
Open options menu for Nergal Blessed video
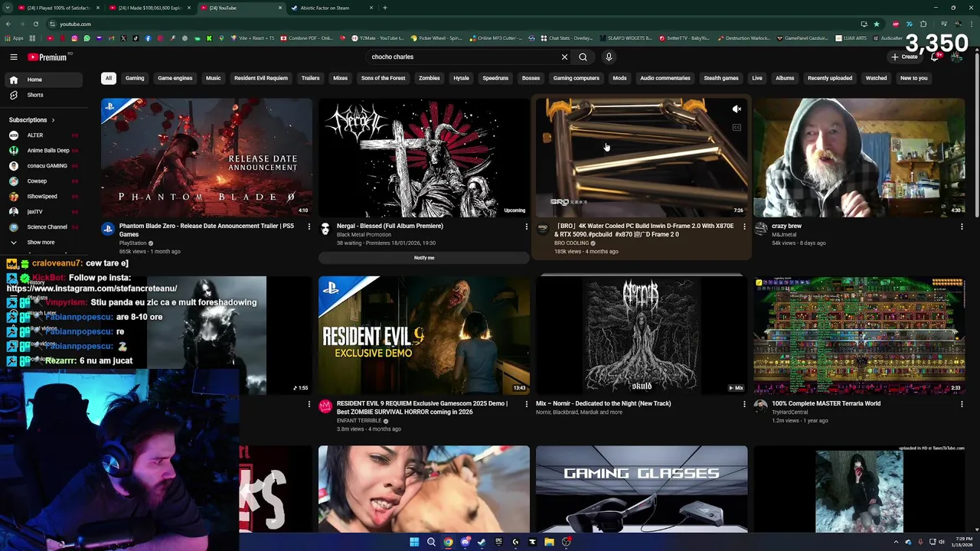pyautogui.click(x=526, y=227)
